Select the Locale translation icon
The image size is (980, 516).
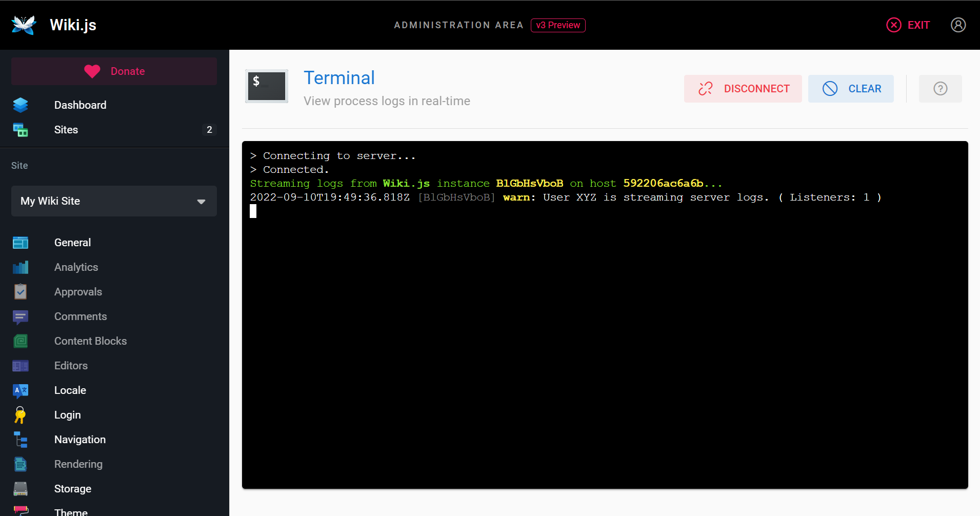[20, 390]
